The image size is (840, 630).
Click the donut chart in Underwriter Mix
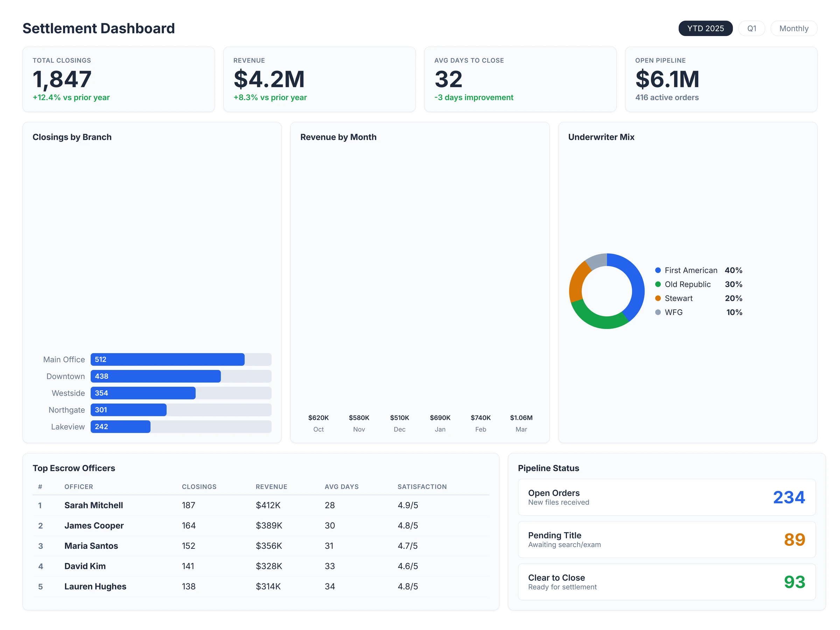tap(606, 291)
